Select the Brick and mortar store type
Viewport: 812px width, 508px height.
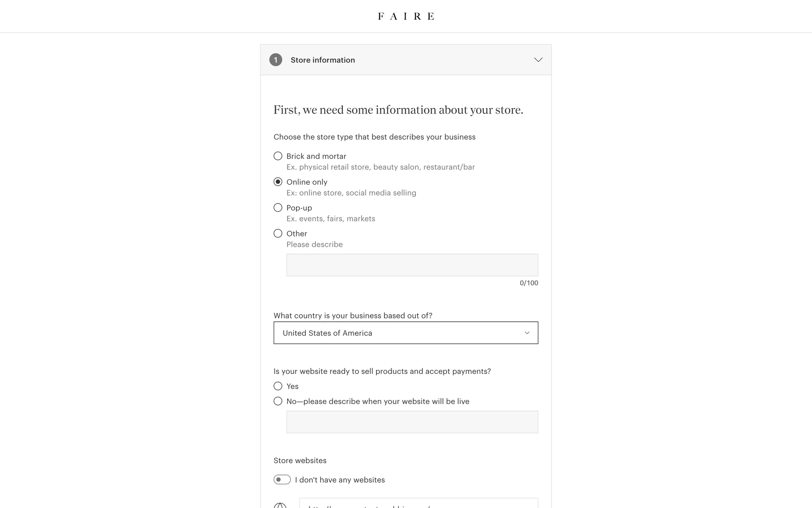click(278, 156)
